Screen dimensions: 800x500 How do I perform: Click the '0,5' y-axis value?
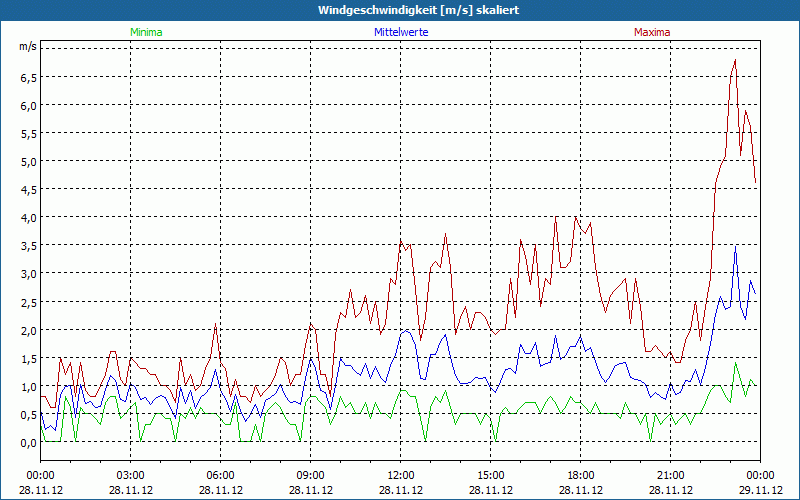click(29, 415)
